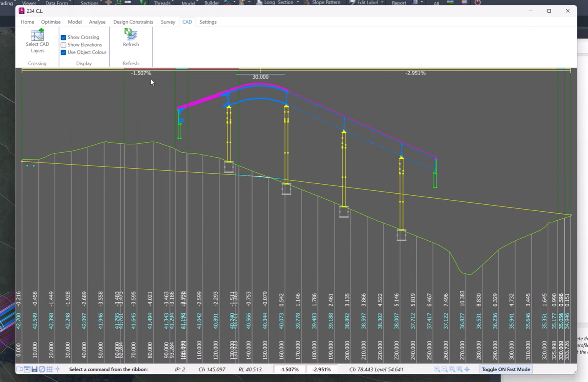The width and height of the screenshot is (588, 382).
Task: Switch to the Design Constraints tab
Action: tap(133, 22)
